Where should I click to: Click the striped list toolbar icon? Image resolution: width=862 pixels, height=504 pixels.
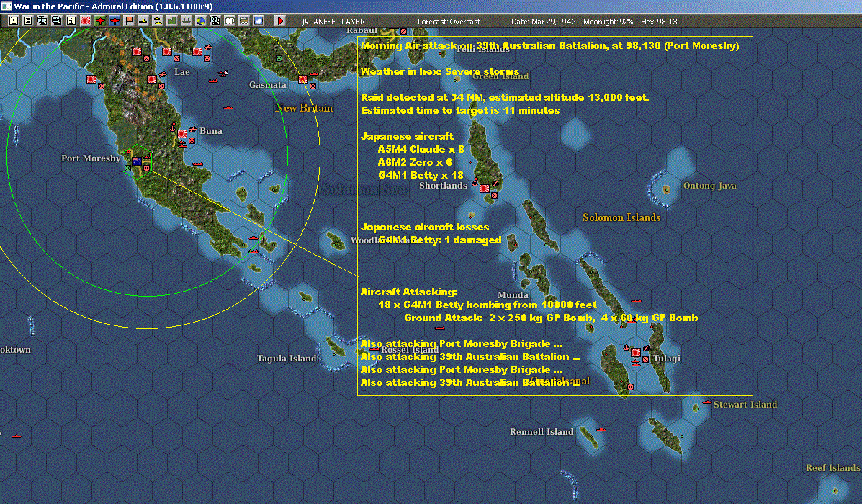pos(243,21)
